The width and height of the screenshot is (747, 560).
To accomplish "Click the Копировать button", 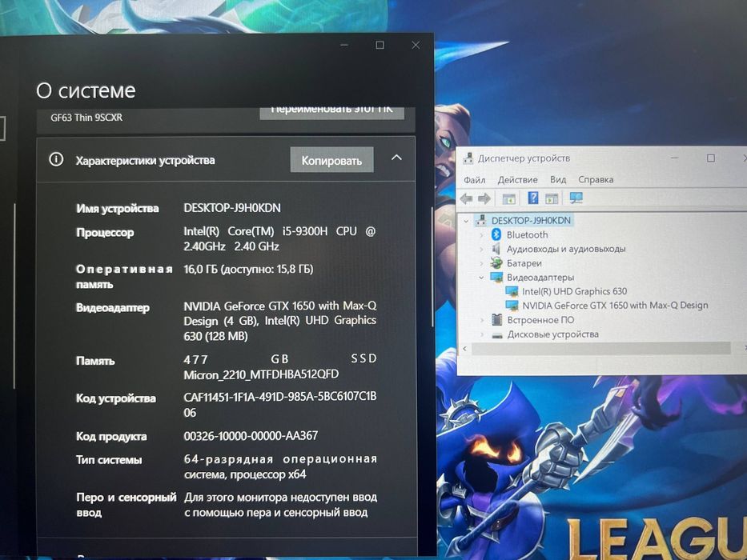I will click(x=331, y=161).
